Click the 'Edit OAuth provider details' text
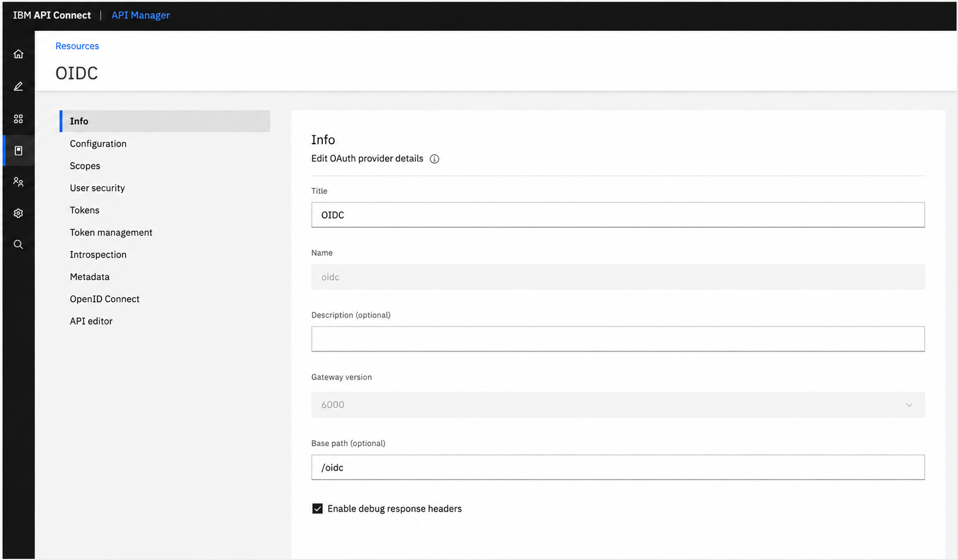Screen dimensions: 958x560 click(x=367, y=159)
